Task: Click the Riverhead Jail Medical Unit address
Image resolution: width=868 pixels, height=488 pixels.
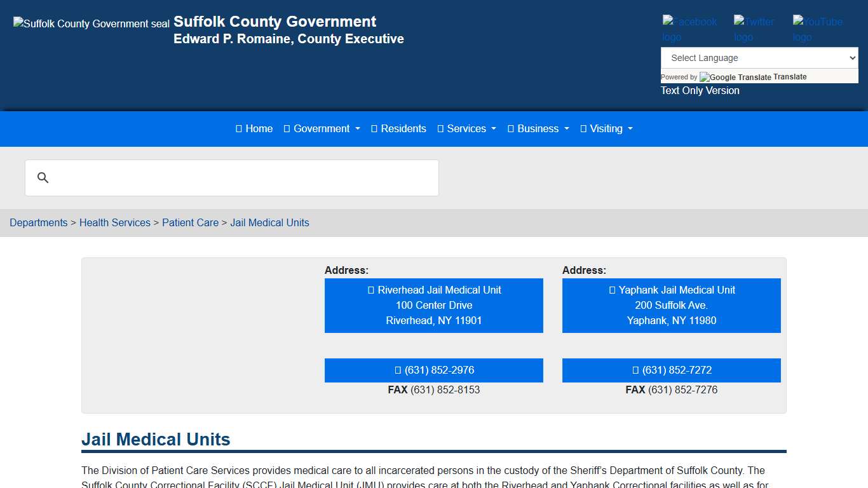Action: pyautogui.click(x=434, y=306)
